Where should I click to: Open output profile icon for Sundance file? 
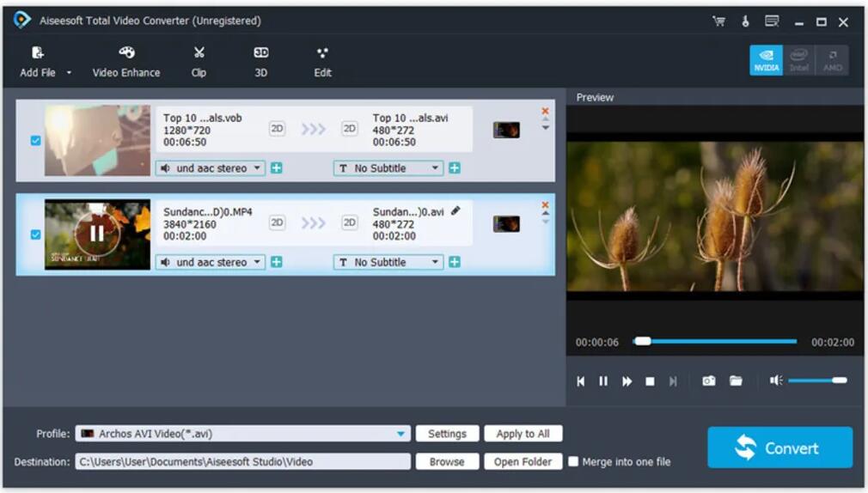pyautogui.click(x=506, y=224)
